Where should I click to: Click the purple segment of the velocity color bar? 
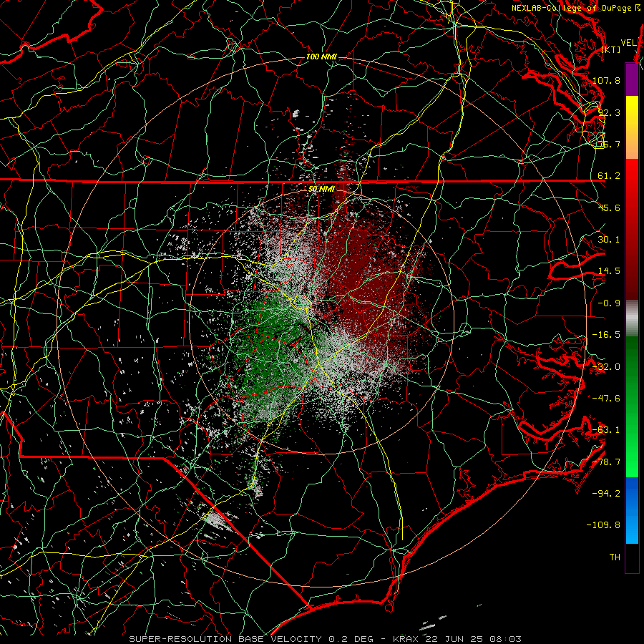[632, 79]
